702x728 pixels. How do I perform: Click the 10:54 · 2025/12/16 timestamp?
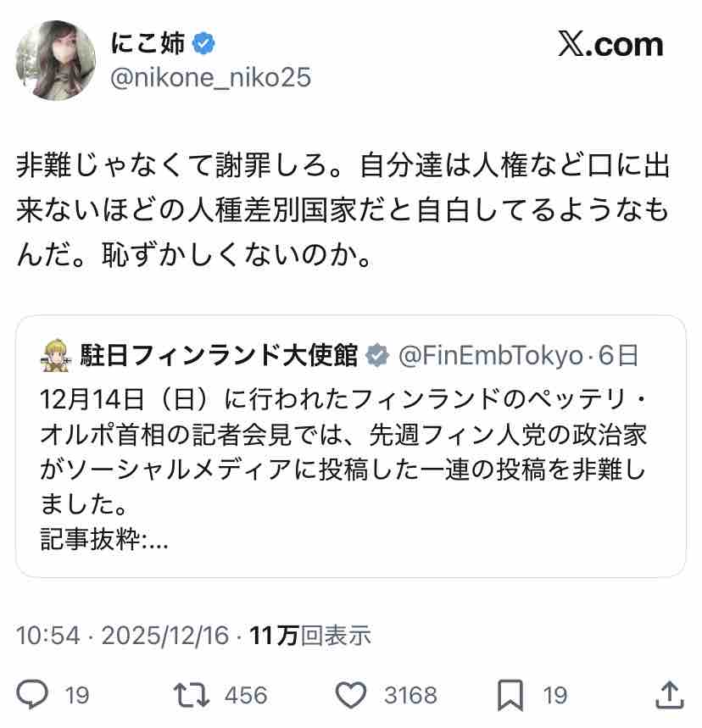click(x=123, y=635)
